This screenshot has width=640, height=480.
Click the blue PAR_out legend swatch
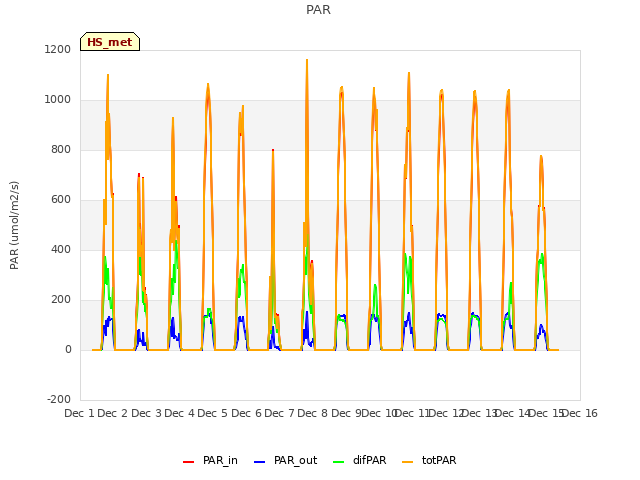[259, 462]
